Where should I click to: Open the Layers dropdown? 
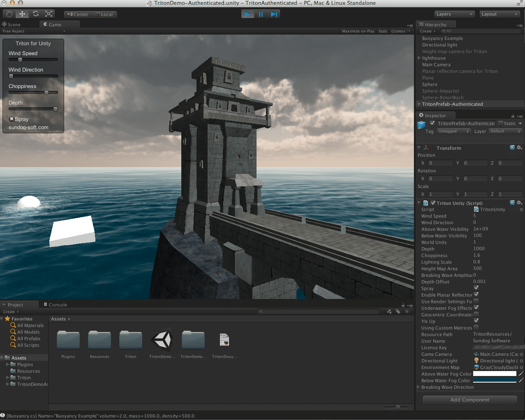[x=454, y=14]
